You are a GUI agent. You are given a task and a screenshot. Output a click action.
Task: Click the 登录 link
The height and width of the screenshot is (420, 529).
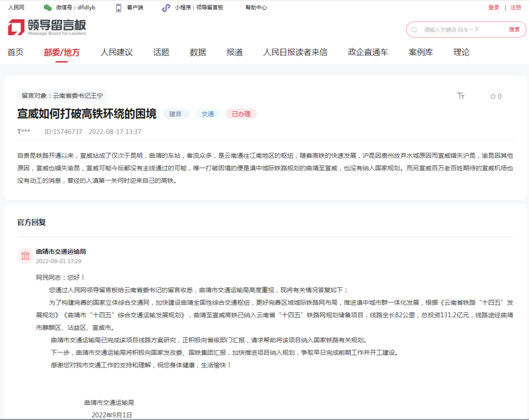pos(494,7)
